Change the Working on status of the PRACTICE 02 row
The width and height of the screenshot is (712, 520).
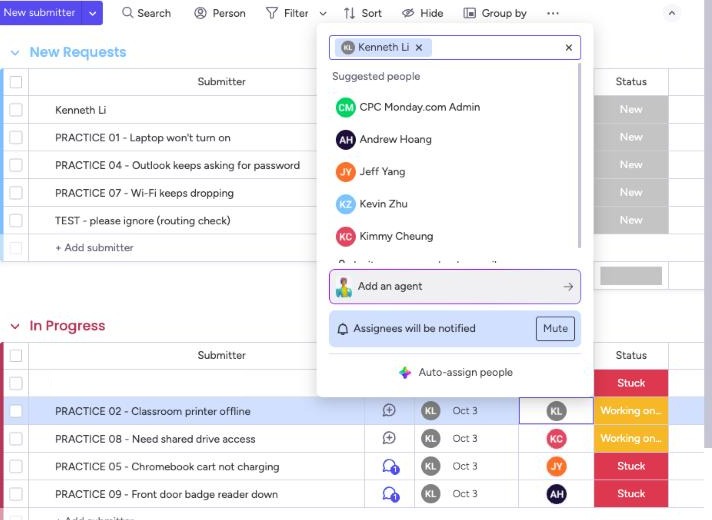pos(631,411)
